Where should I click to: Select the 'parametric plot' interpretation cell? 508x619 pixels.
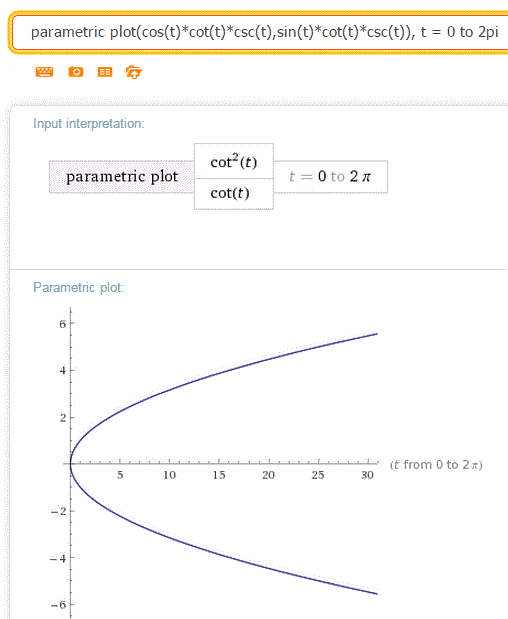tap(122, 176)
